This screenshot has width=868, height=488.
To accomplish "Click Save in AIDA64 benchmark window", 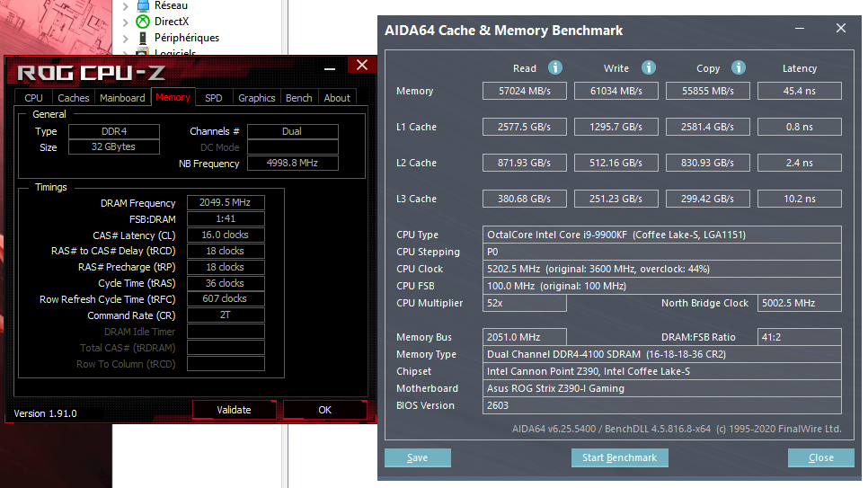I will [418, 457].
